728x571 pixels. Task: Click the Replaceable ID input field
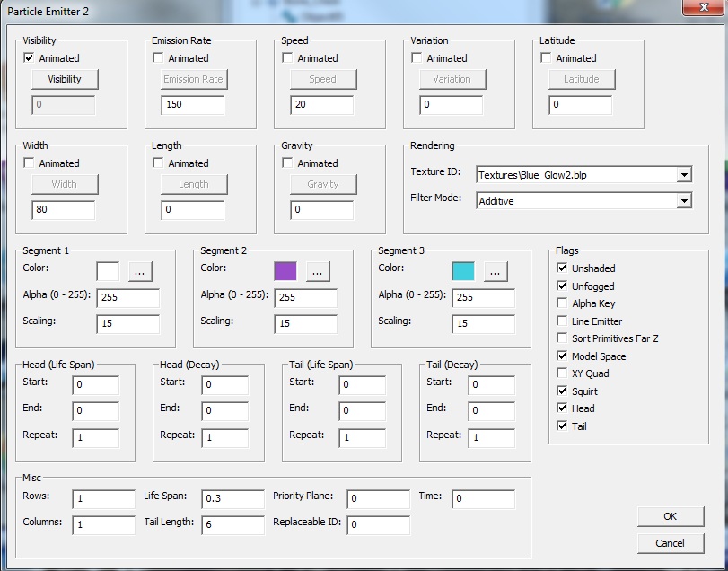(x=379, y=525)
